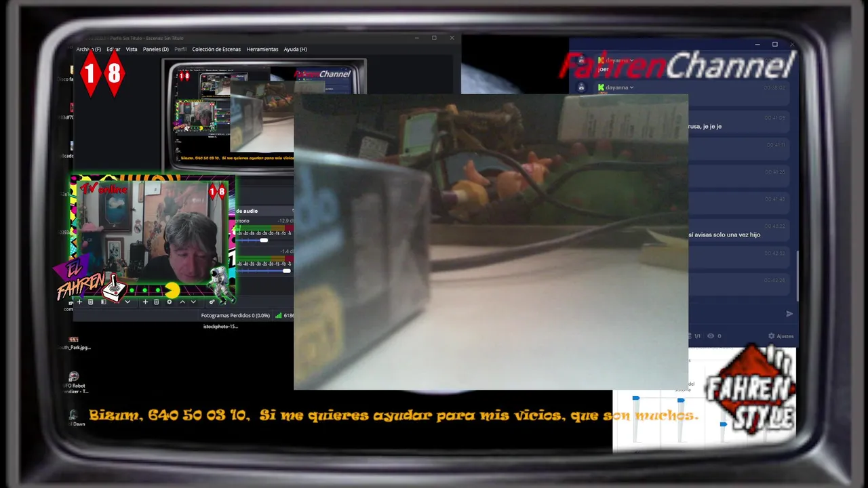Open the Ayuda (H) menu
Screen dimensions: 868x488
click(x=295, y=49)
